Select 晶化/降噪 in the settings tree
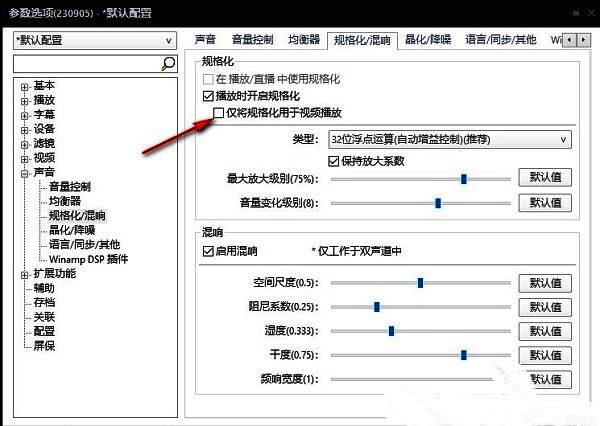The image size is (600, 426). [72, 230]
